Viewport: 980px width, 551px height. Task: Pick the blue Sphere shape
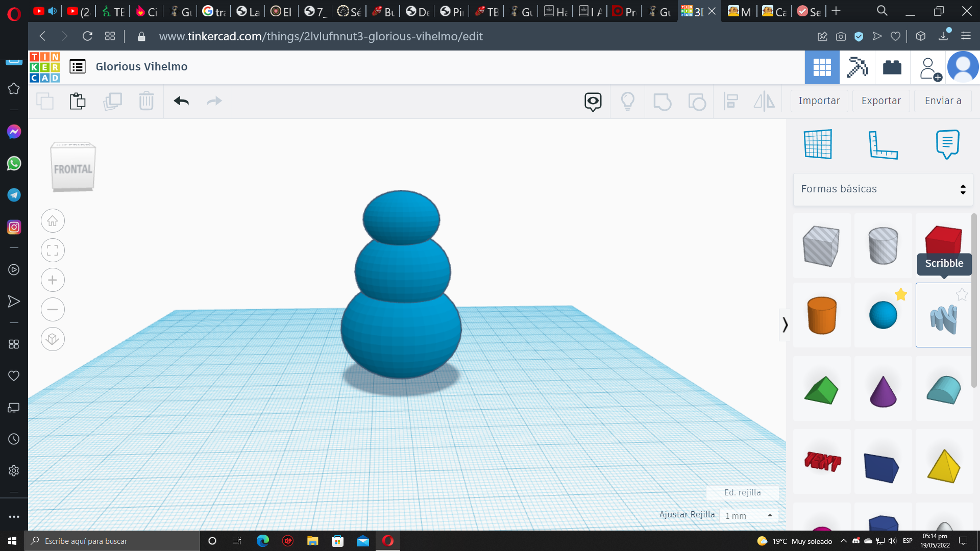(x=883, y=315)
